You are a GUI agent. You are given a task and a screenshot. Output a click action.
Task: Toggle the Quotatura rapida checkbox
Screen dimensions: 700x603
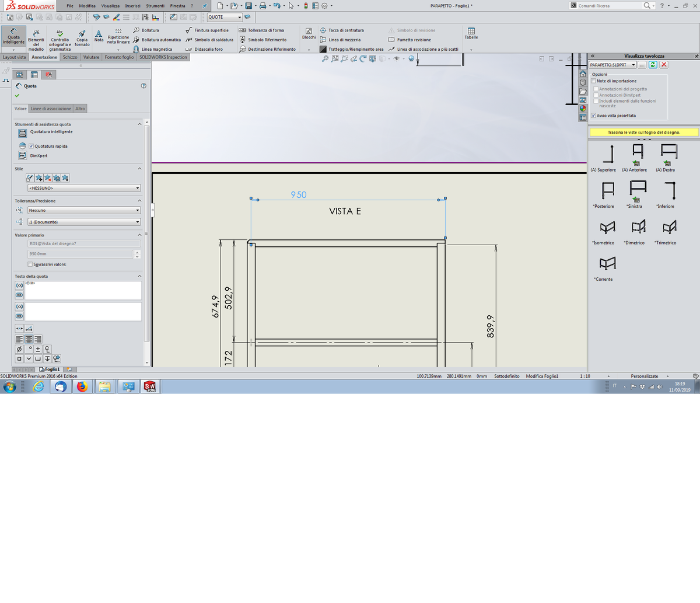(31, 146)
